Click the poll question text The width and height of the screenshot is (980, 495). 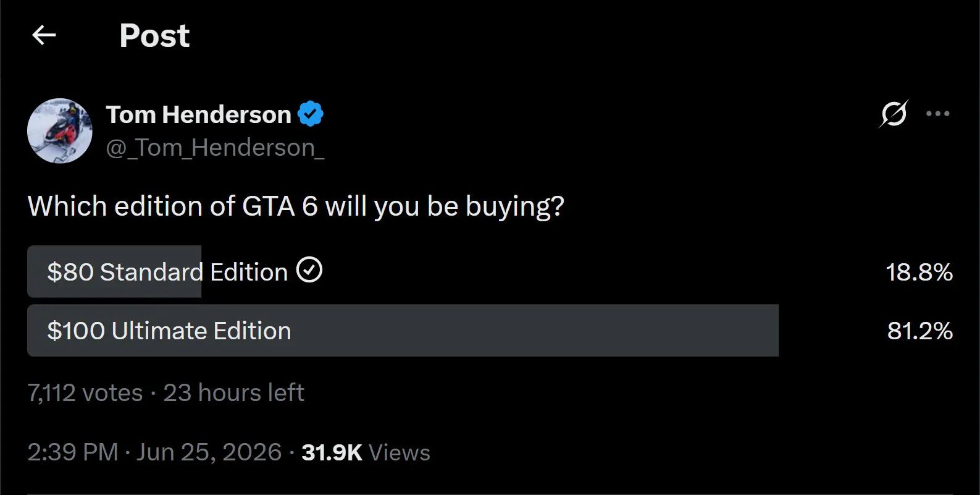pos(296,206)
